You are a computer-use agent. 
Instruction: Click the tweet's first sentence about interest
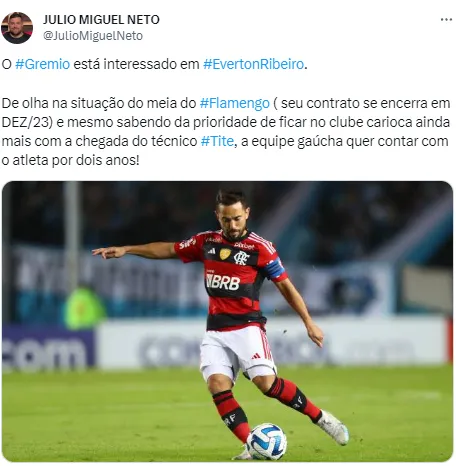point(154,64)
